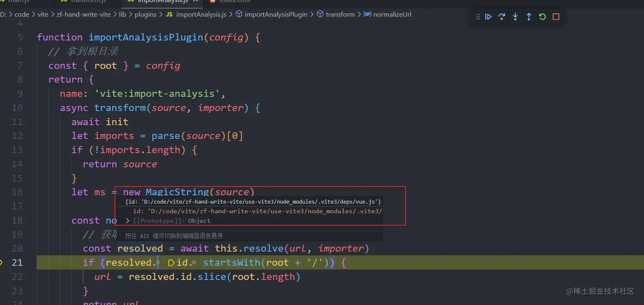The width and height of the screenshot is (644, 305).
Task: Open the vite folder breadcrumb
Action: tap(43, 14)
